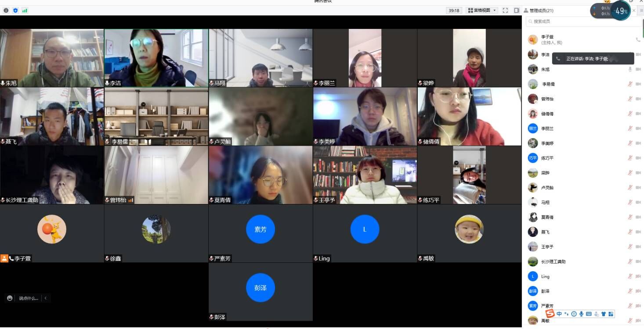
Task: Toggle 曾玮怡's camera icon in member list
Action: point(638,99)
